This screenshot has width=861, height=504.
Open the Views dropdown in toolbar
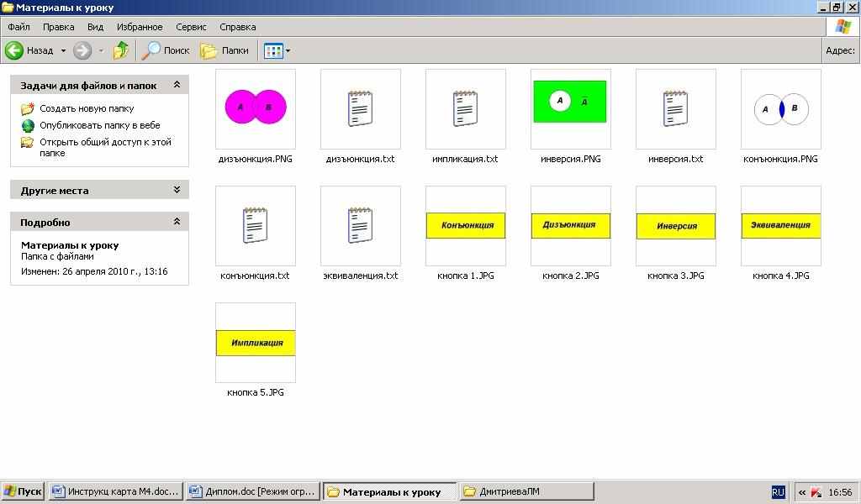(277, 50)
